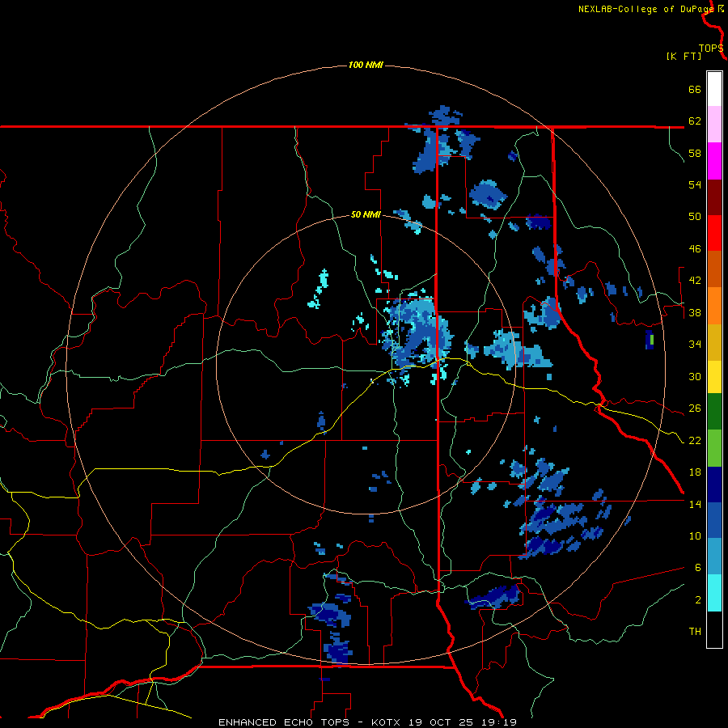Click the '58' legend value label
Screen dimensions: 728x728
(x=695, y=153)
